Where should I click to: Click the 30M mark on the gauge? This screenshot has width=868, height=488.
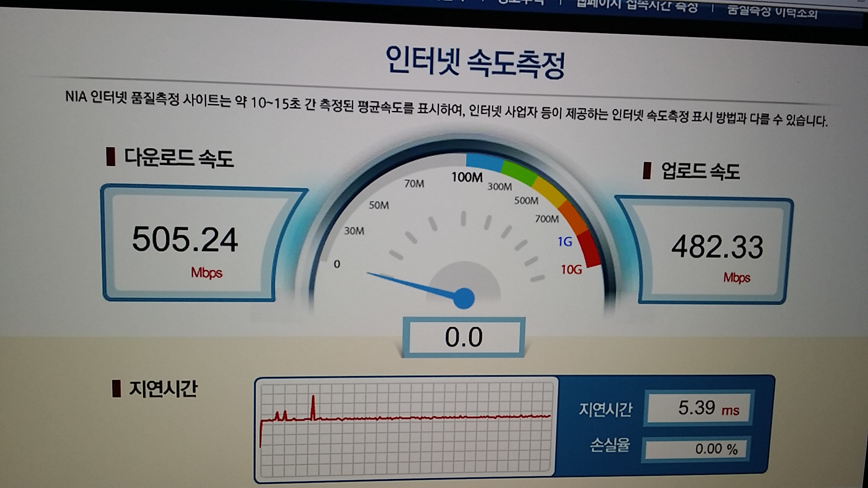coord(354,231)
